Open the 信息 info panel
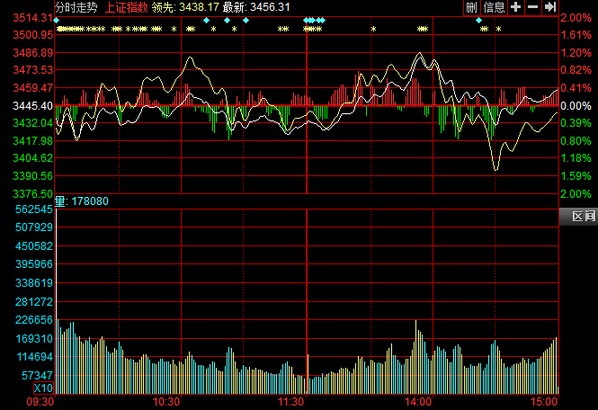Image resolution: width=598 pixels, height=410 pixels. coord(494,7)
